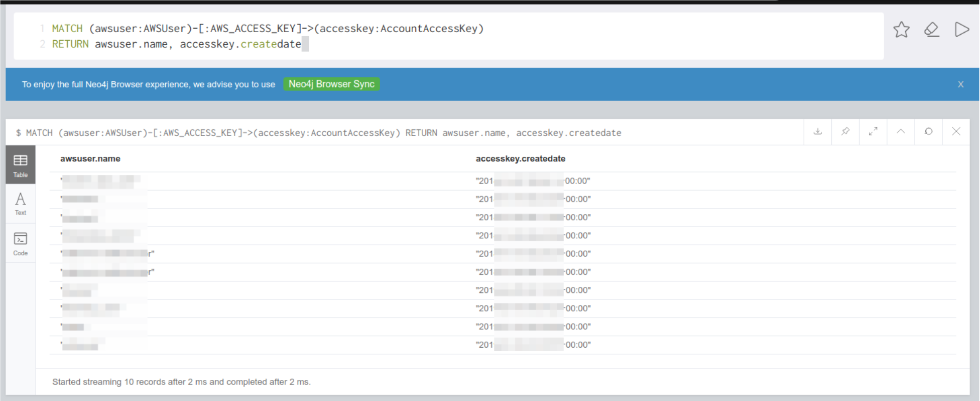Open the Code view tab
The image size is (980, 401).
pyautogui.click(x=21, y=244)
